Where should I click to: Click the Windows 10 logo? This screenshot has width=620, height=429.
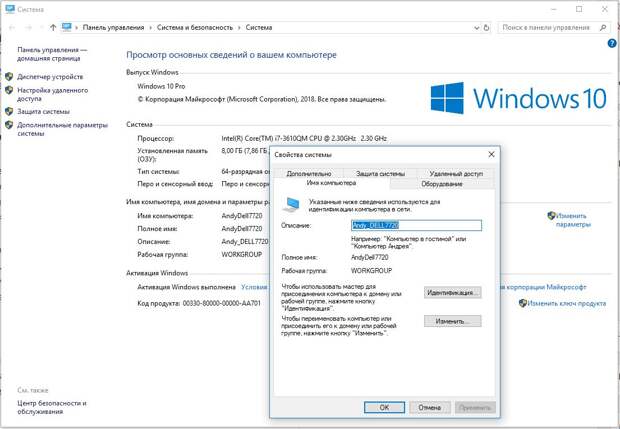(x=518, y=98)
